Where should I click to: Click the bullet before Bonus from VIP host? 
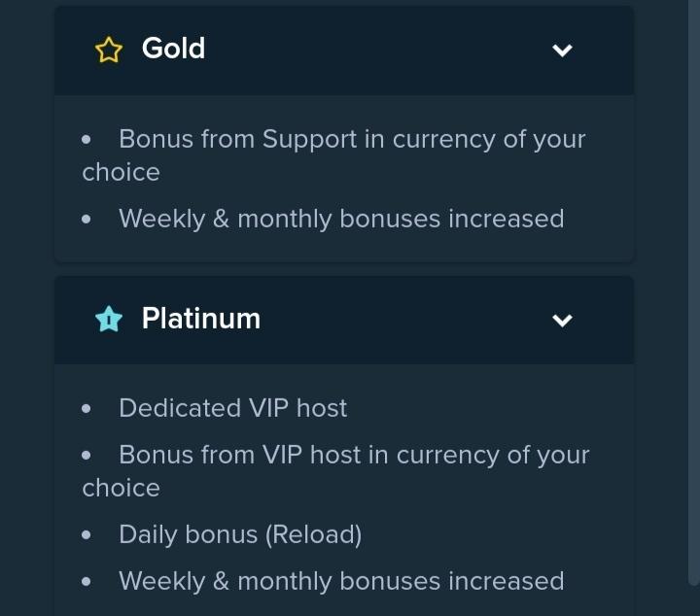pyautogui.click(x=87, y=456)
